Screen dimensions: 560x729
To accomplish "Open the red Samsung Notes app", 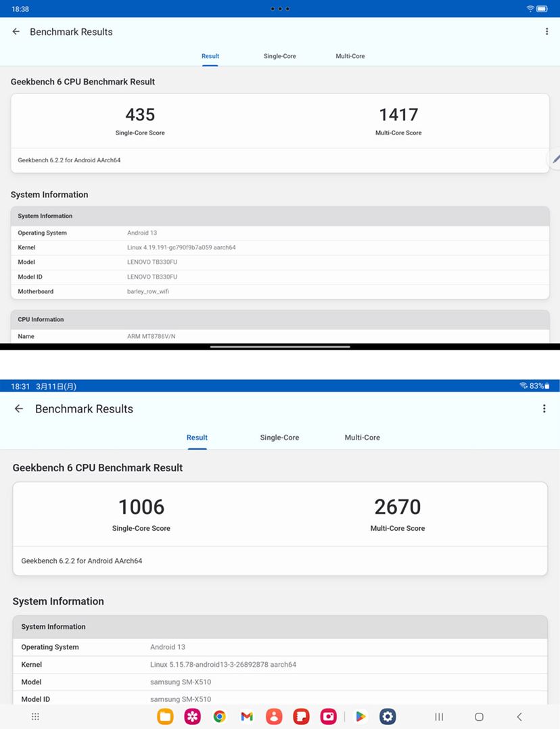I will (x=302, y=716).
